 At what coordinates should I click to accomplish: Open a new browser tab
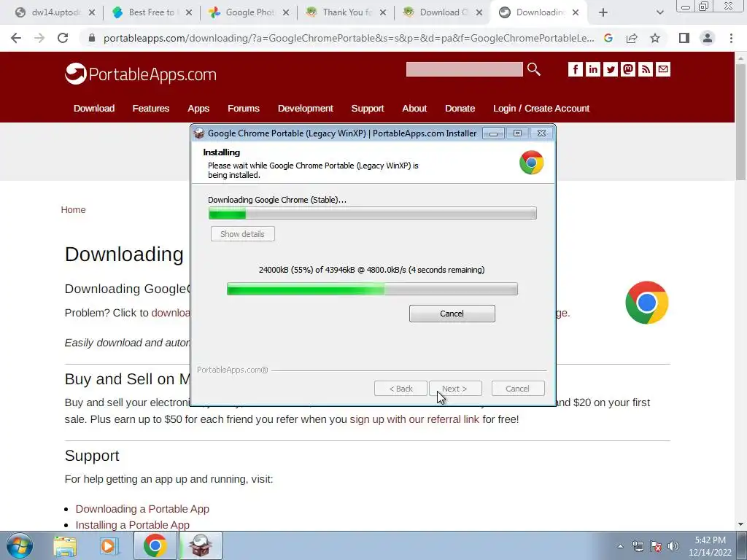[x=603, y=12]
